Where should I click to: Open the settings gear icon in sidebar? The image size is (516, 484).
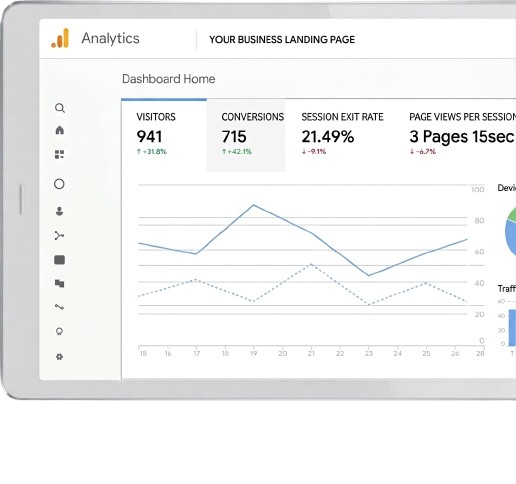pyautogui.click(x=59, y=357)
